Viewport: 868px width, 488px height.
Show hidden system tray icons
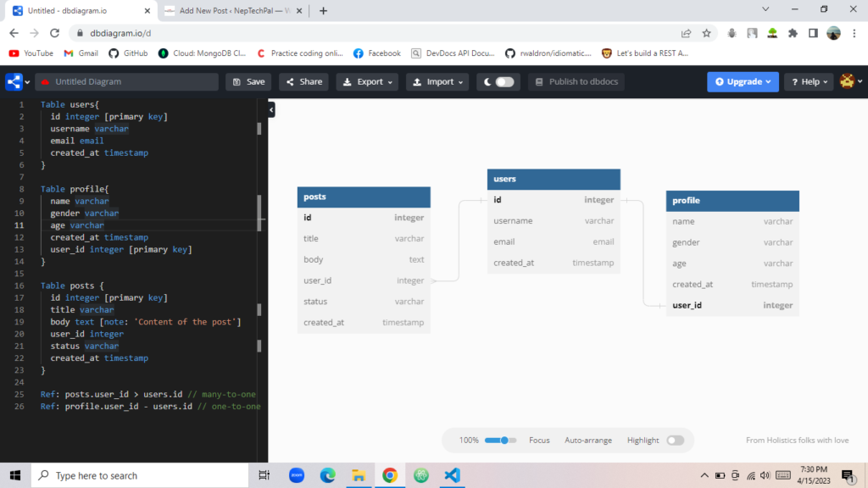point(704,475)
